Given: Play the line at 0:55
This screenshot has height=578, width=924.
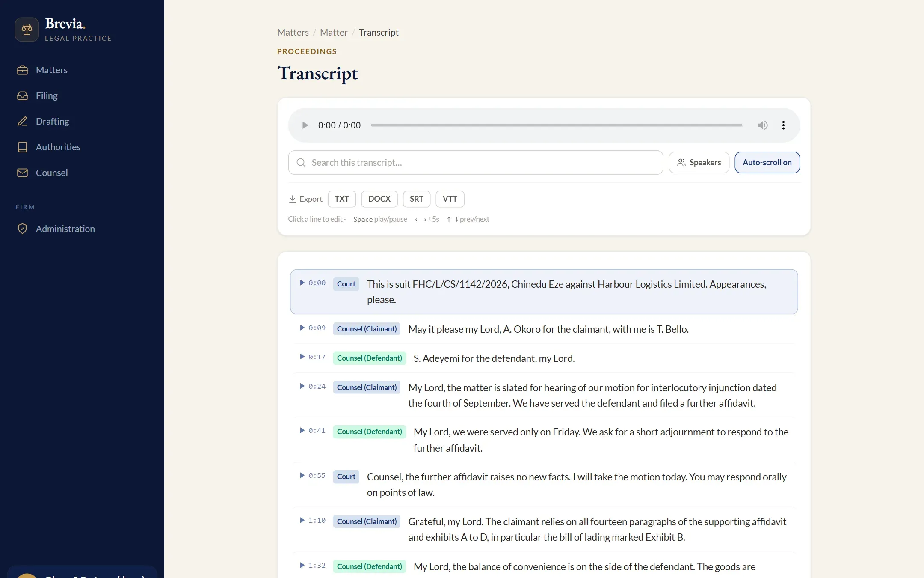Looking at the screenshot, I should pos(302,476).
